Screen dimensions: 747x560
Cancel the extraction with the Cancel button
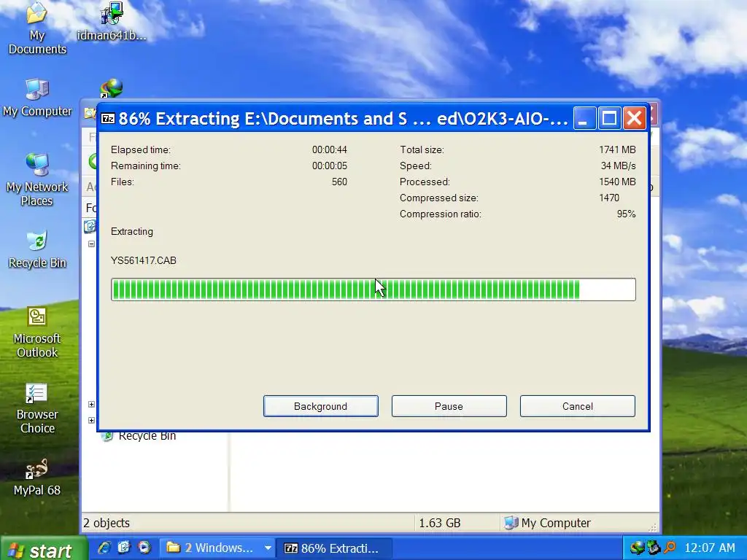pyautogui.click(x=578, y=406)
